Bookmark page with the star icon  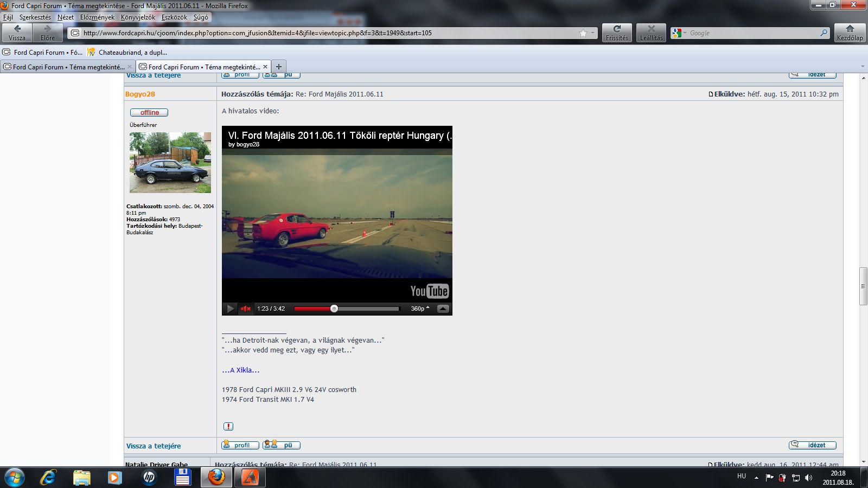point(583,33)
